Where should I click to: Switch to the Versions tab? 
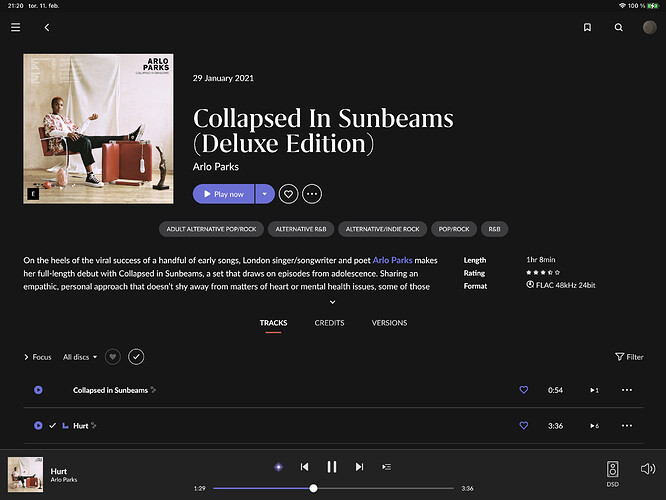389,323
